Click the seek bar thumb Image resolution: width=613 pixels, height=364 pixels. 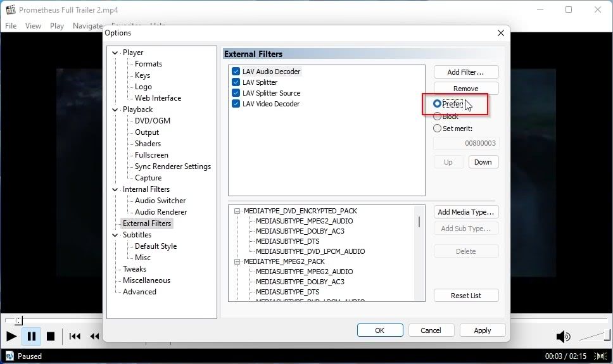[19, 320]
